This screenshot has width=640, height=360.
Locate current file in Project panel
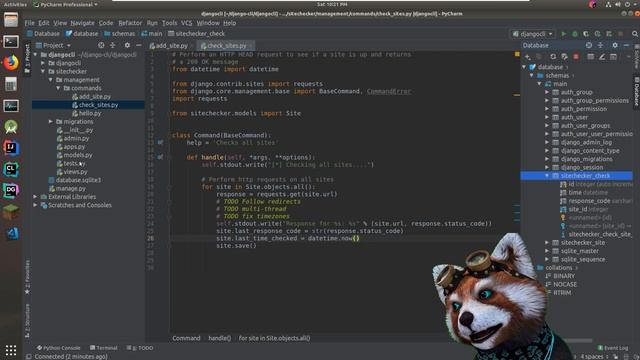[101, 45]
